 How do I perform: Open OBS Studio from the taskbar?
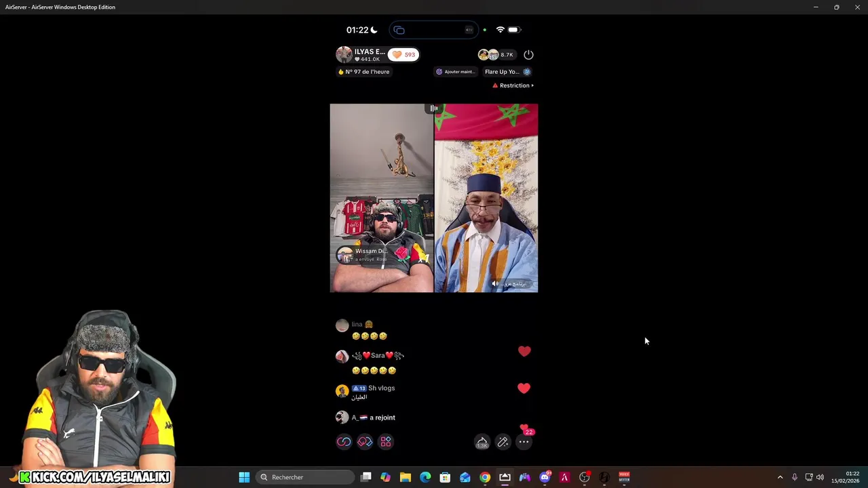585,477
